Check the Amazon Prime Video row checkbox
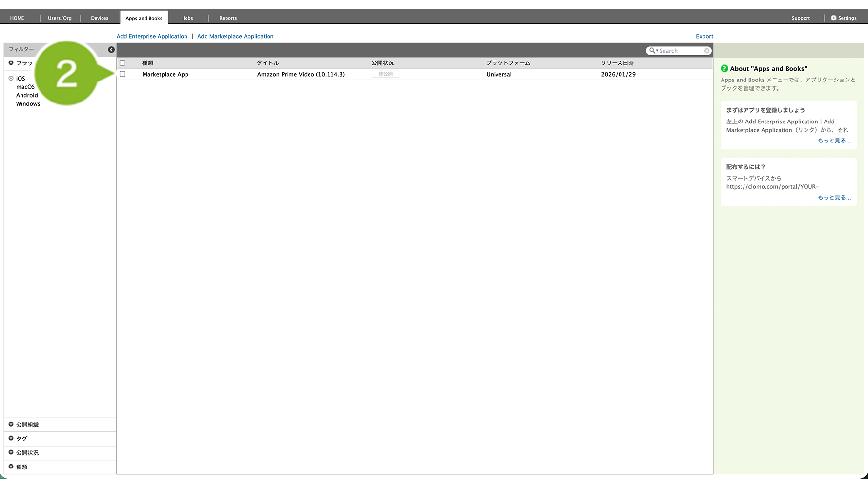Viewport: 868px width, 488px height. 123,74
